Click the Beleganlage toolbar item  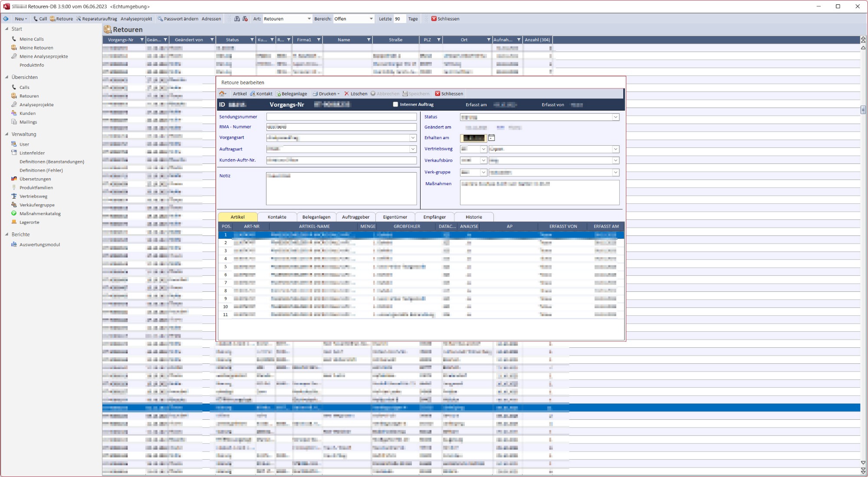(292, 94)
